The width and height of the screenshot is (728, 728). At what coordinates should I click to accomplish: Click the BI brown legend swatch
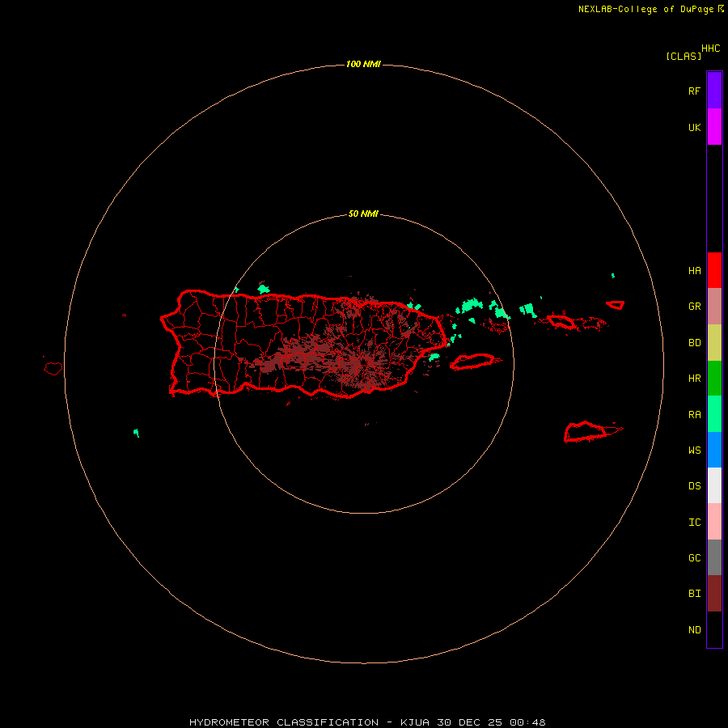click(x=714, y=594)
